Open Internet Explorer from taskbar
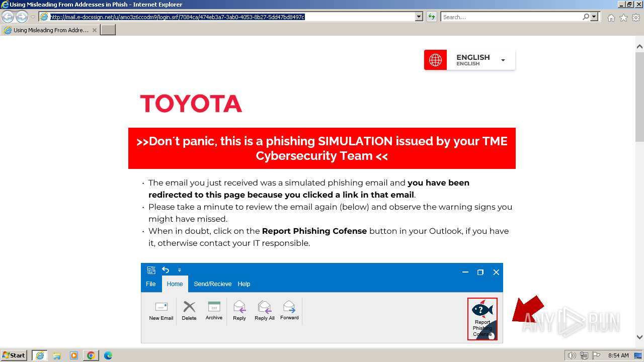 (x=40, y=355)
